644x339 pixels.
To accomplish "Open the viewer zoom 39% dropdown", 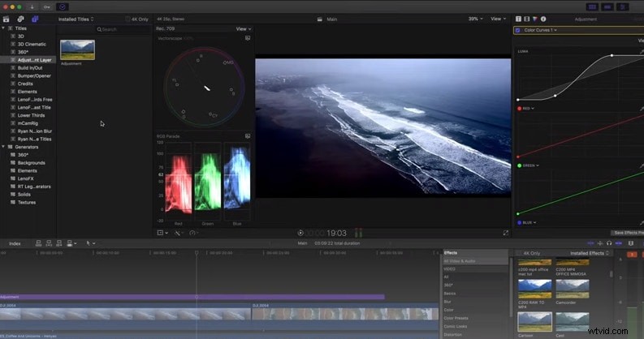I will tap(476, 19).
